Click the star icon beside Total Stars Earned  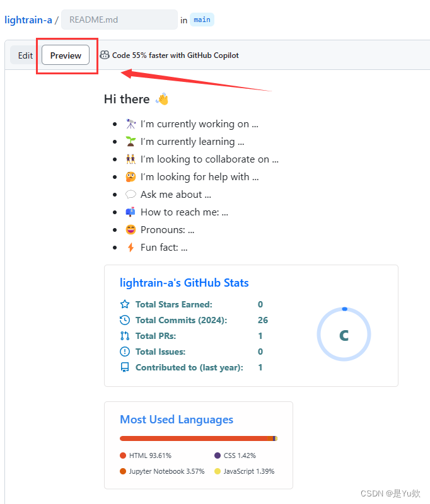pos(125,304)
